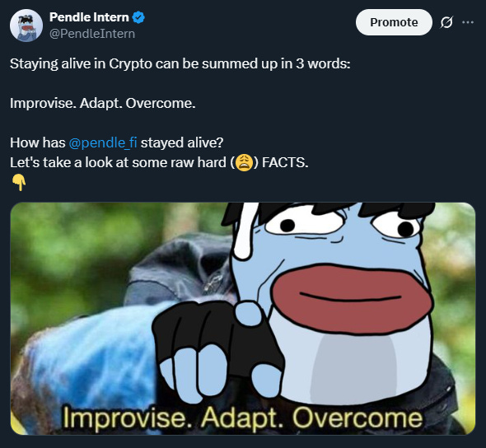Click the character's big red lips
Screen dimensions: 486x448
[352, 298]
